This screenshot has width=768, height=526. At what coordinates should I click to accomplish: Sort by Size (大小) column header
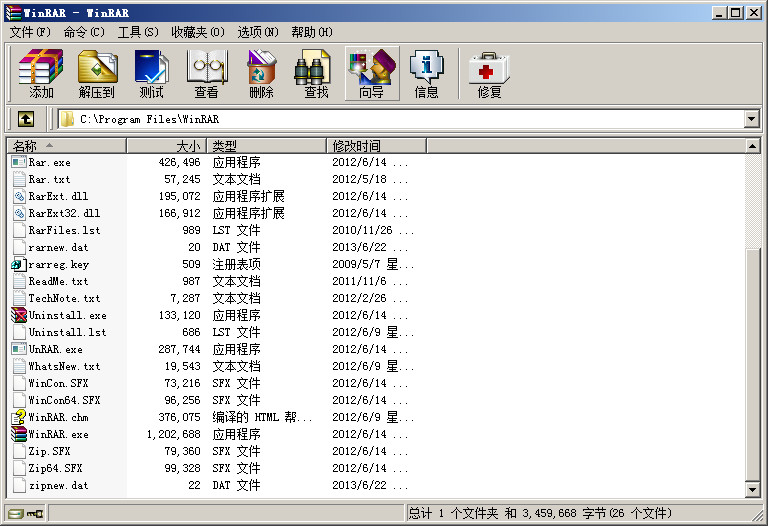tap(167, 145)
